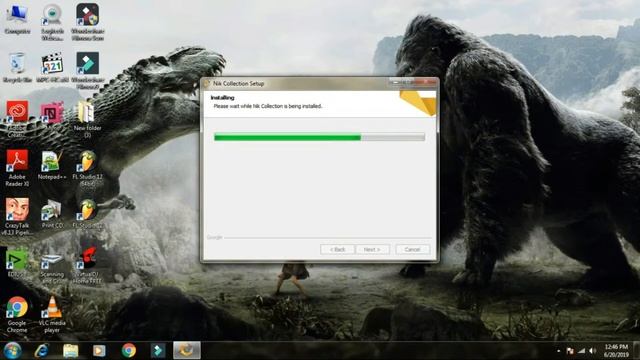Launch the second FL Studio 12 shortcut

[87, 213]
